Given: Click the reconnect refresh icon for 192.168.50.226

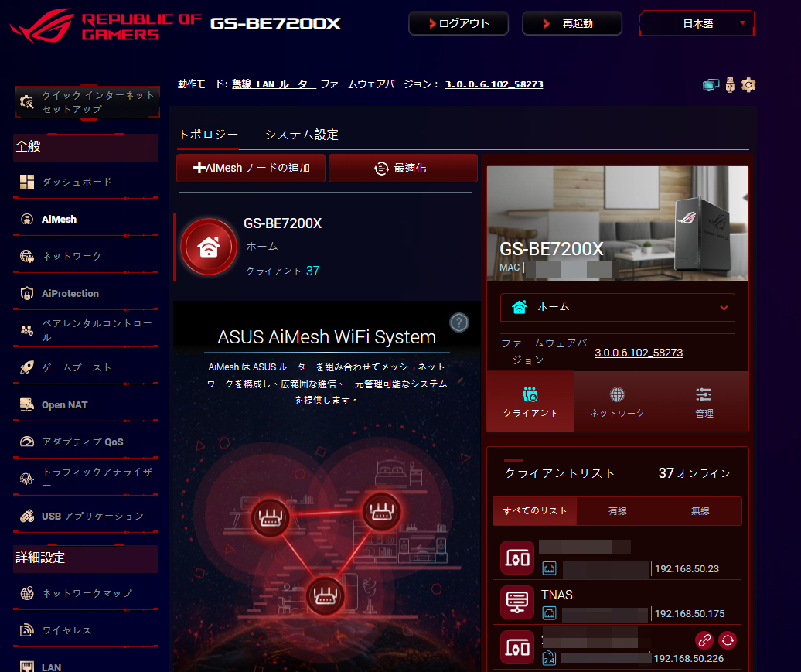Looking at the screenshot, I should point(728,640).
